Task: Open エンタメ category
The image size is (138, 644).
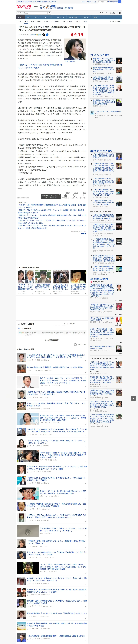Action: [47, 21]
